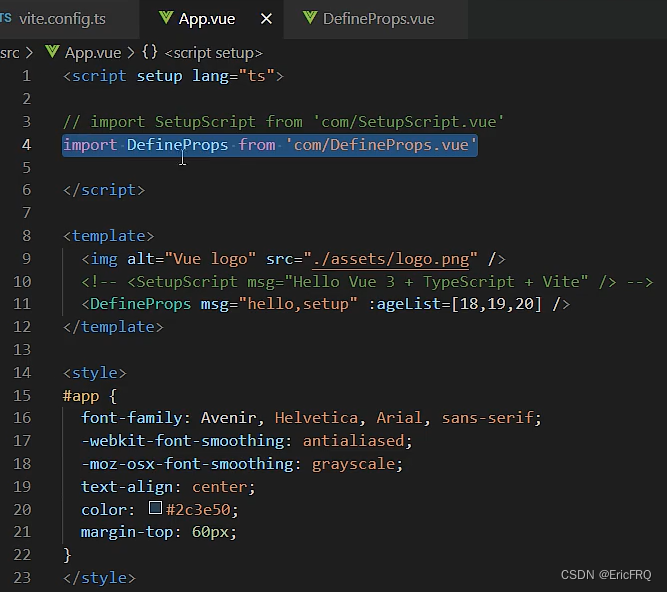Click the Vue icon on App.vue tab
This screenshot has height=592, width=667.
tap(165, 18)
